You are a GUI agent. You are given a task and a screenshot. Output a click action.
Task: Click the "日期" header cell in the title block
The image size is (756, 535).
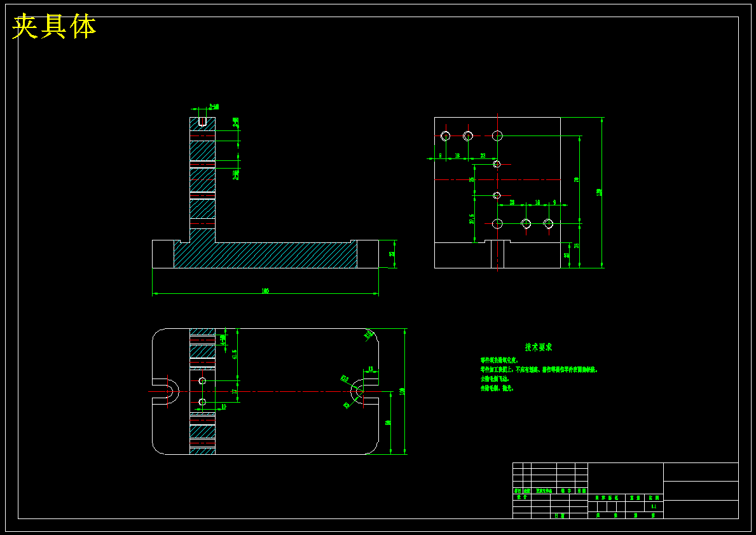tap(582, 490)
